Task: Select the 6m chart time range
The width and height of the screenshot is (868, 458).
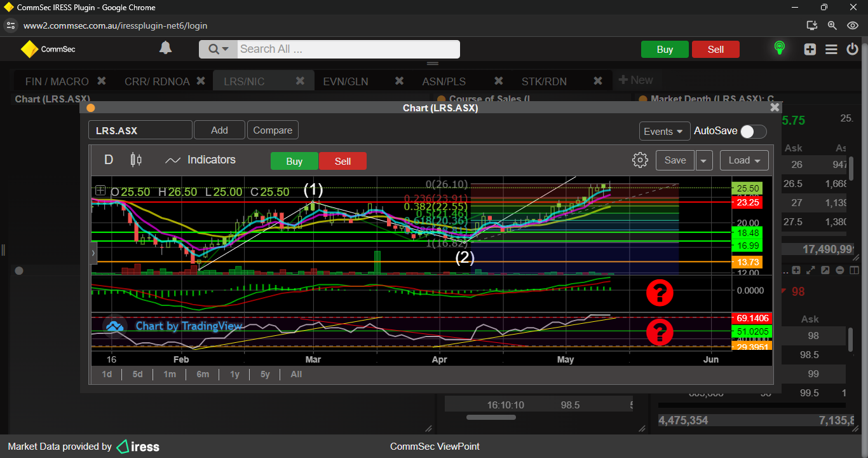Action: point(203,374)
